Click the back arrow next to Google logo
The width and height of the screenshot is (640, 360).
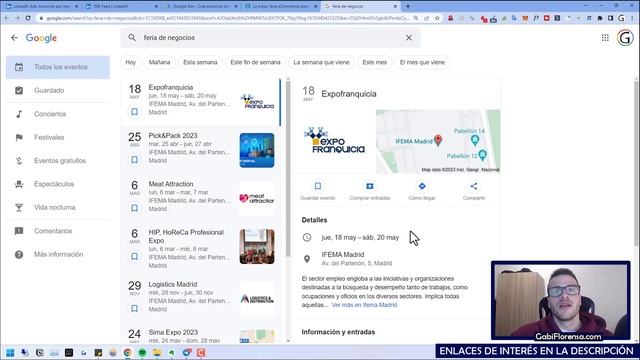coord(14,38)
